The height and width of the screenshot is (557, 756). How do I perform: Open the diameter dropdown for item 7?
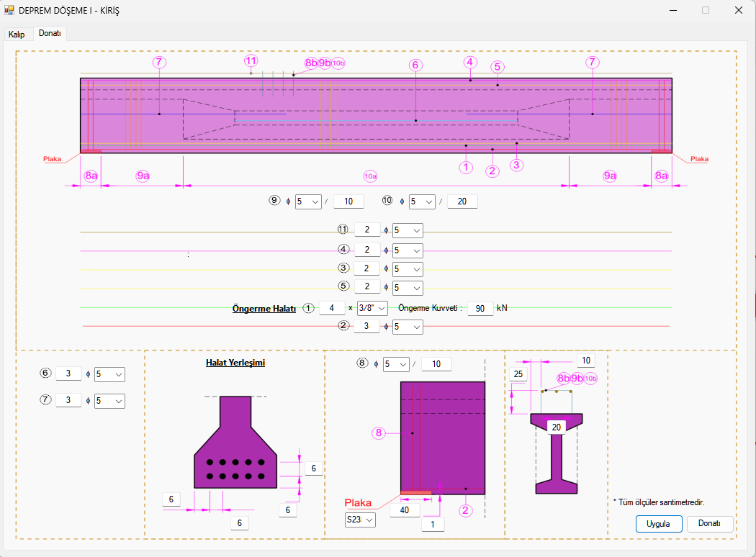pyautogui.click(x=109, y=401)
